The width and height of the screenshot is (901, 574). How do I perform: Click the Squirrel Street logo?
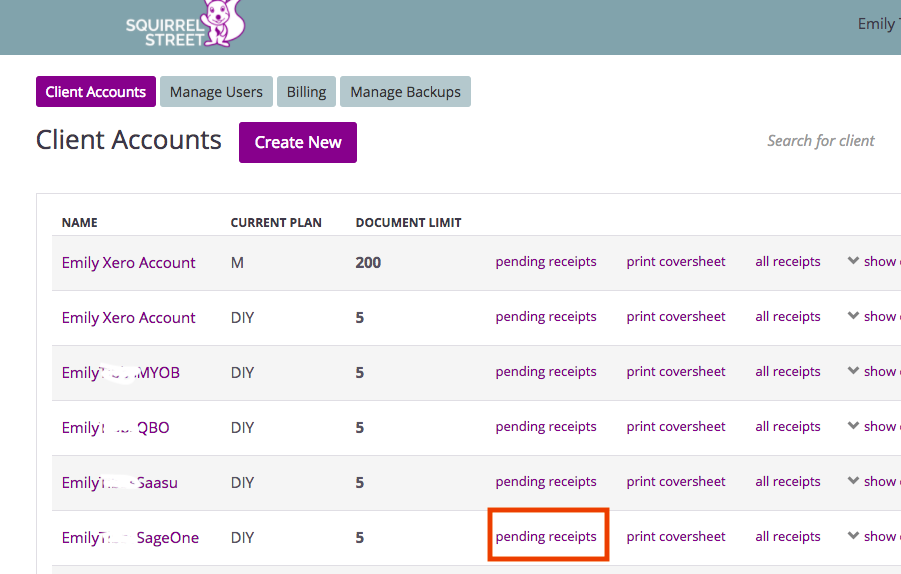(x=186, y=24)
